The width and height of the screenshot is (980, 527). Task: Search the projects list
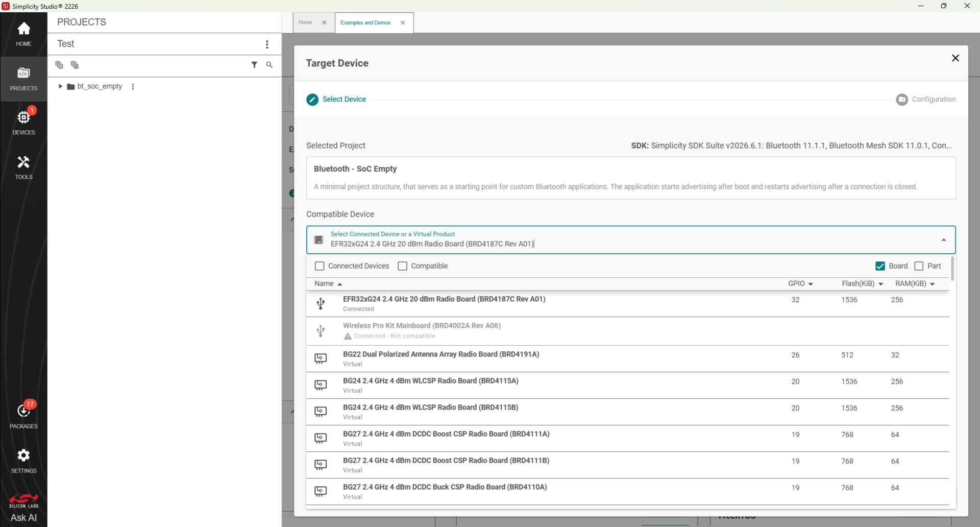269,65
